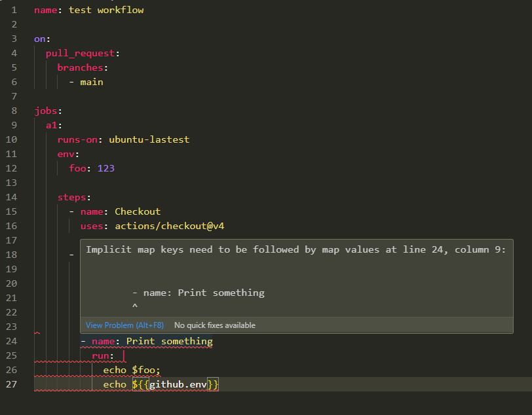
Task: Click the 'ubuntu-lastest' value
Action: 149,139
